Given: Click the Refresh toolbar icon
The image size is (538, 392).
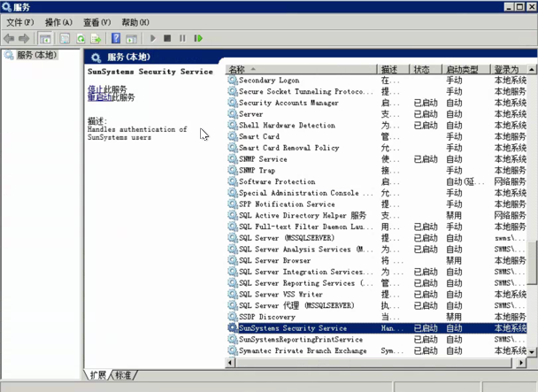Looking at the screenshot, I should pos(81,38).
